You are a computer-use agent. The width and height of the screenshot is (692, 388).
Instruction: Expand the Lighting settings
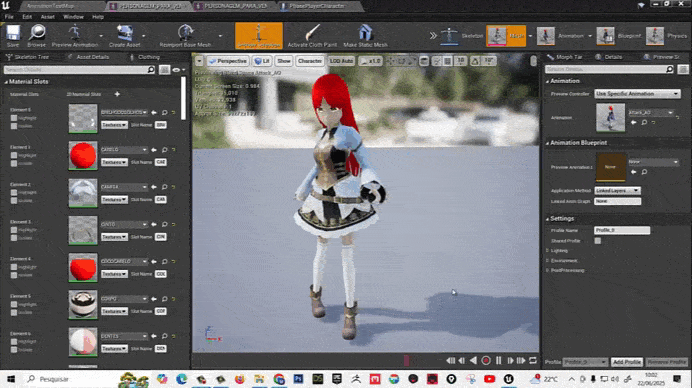point(548,250)
